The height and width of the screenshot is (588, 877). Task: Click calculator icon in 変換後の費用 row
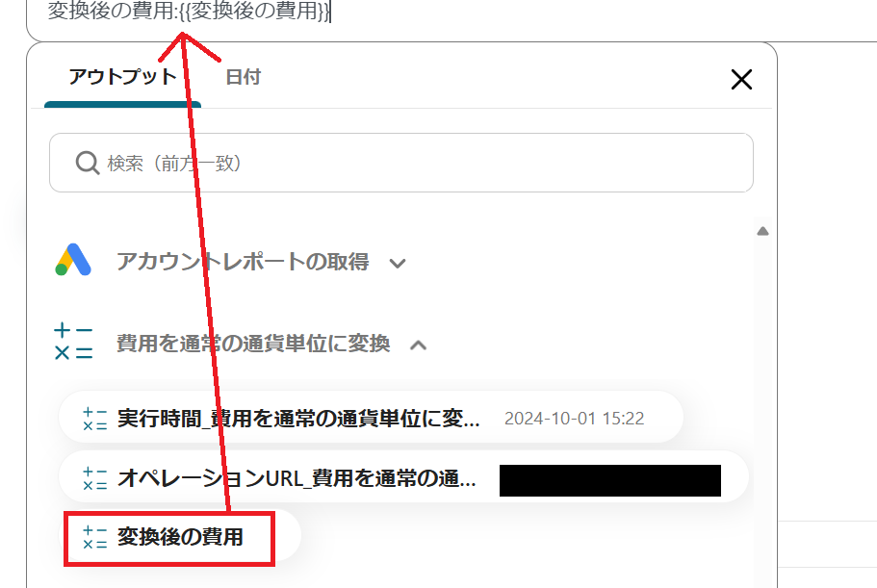point(94,537)
